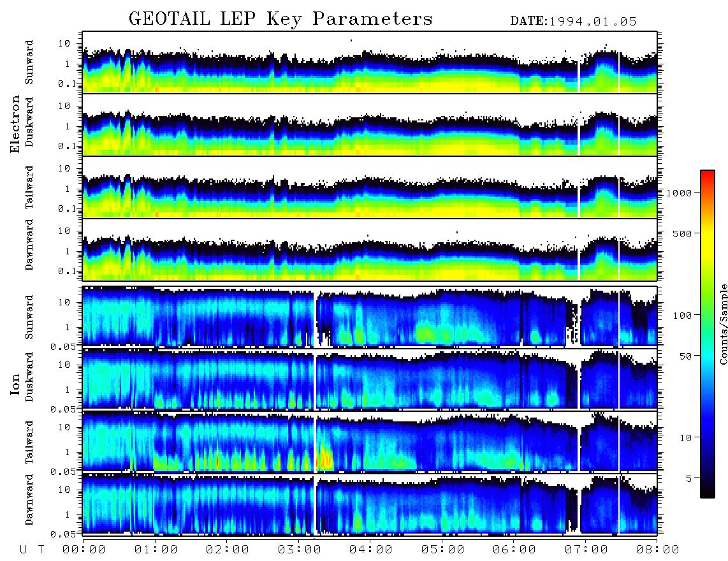The height and width of the screenshot is (561, 728).
Task: Click the Counts/Sample color bar title
Action: point(724,324)
